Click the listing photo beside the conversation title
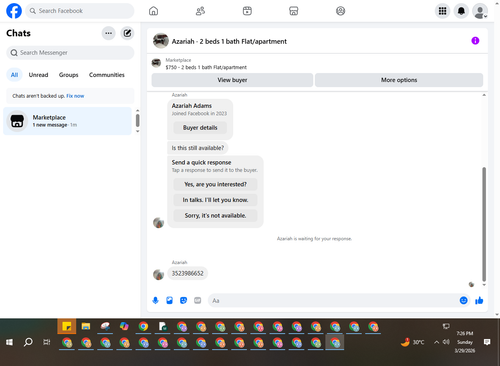 pyautogui.click(x=160, y=41)
